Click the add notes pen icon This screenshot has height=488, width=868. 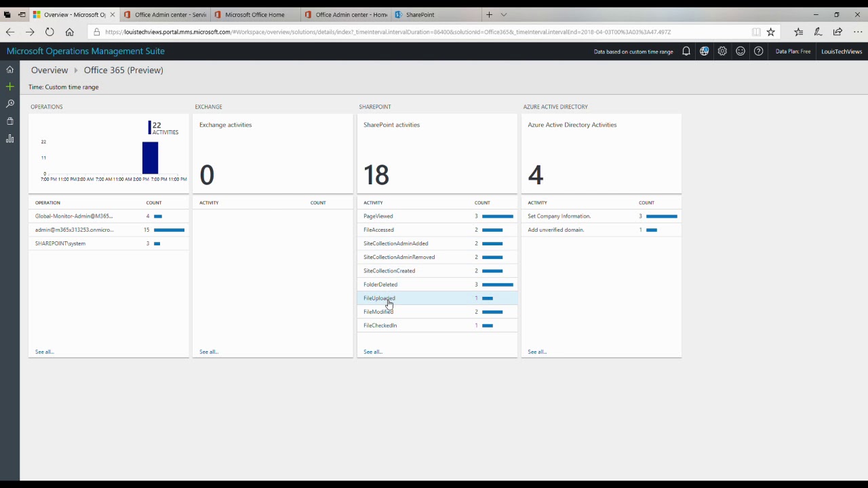(x=818, y=32)
